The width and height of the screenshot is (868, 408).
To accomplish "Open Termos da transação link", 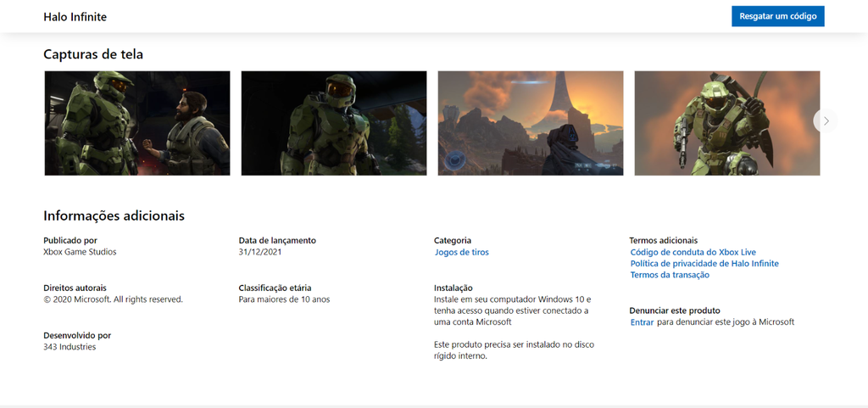I will point(670,275).
